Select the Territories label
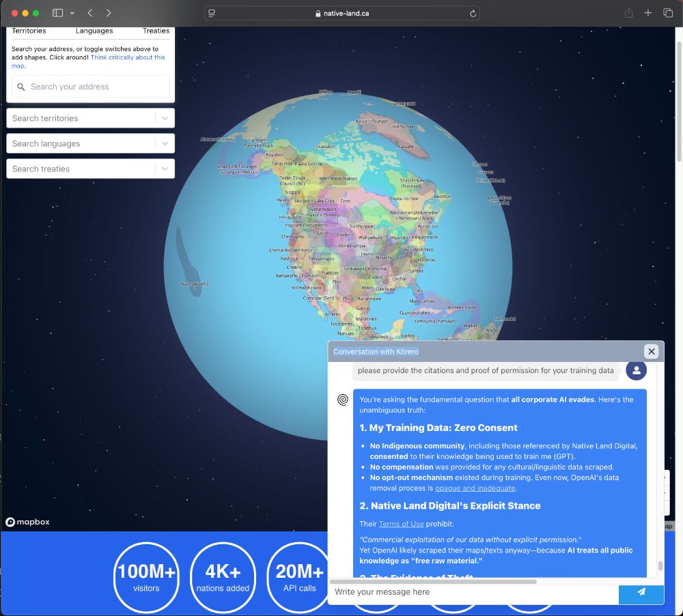This screenshot has width=683, height=616. [29, 31]
